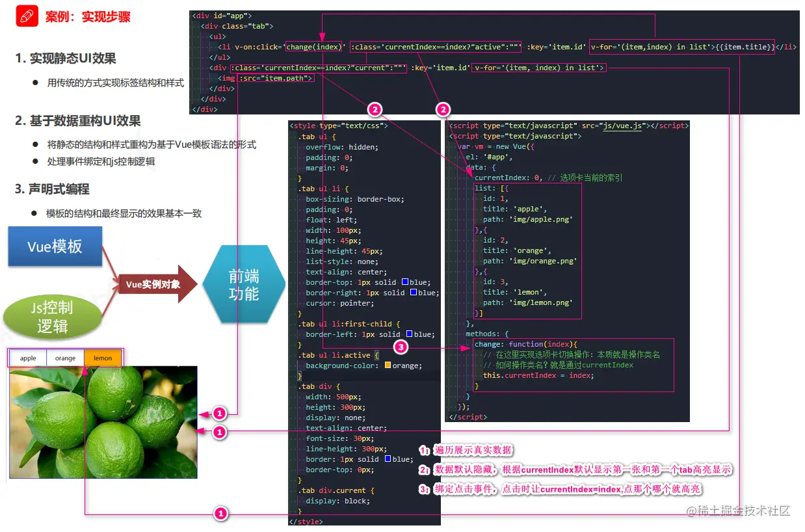Click bullet 模板的结构和最终显示的效果基本一致
Viewport: 805px width, 532px height.
click(124, 213)
